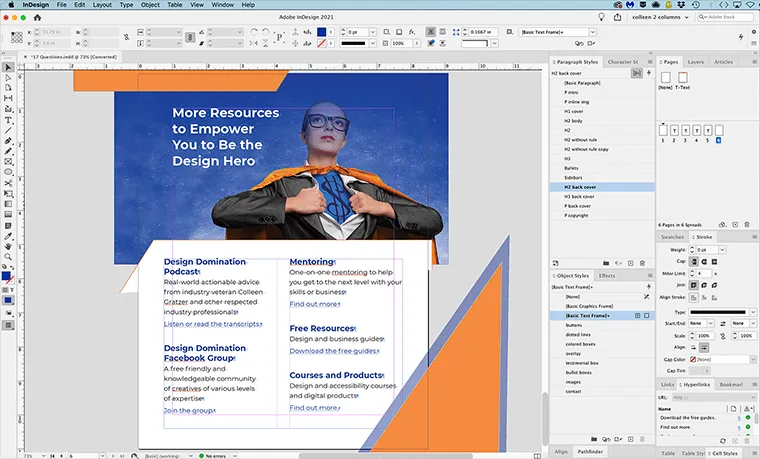760x459 pixels.
Task: Select the Direct Selection tool
Action: tap(8, 78)
